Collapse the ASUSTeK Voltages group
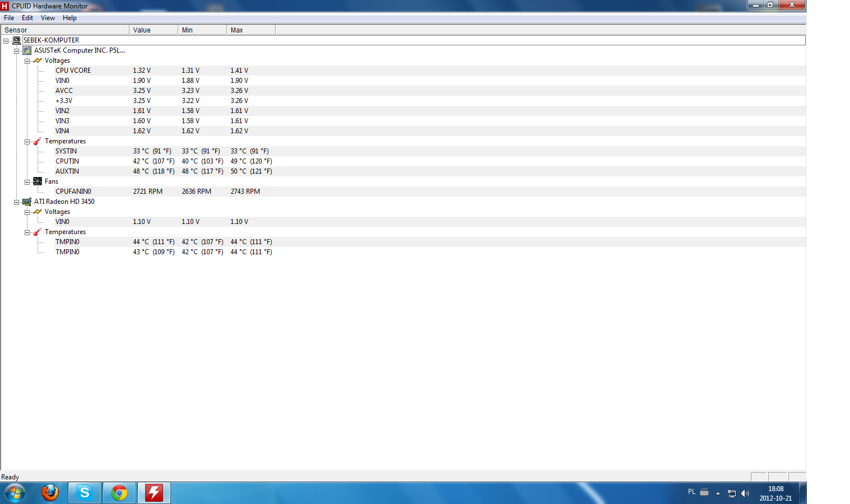Image resolution: width=850 pixels, height=504 pixels. pyautogui.click(x=27, y=61)
